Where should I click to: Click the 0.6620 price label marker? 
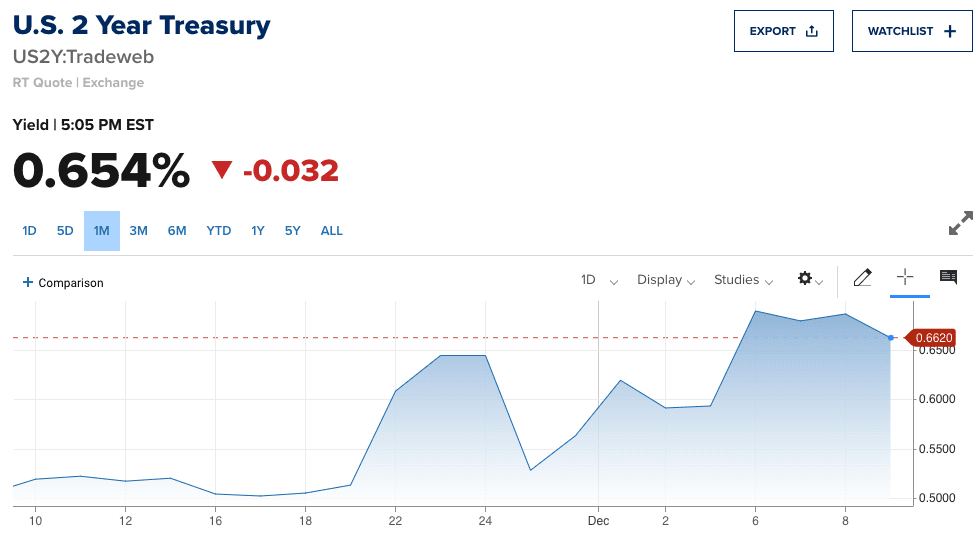[x=933, y=338]
